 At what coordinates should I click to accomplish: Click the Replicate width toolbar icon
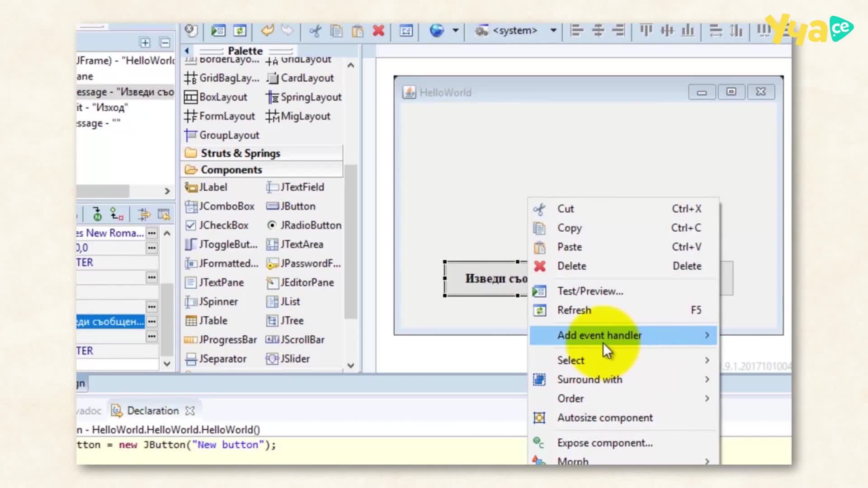[716, 31]
